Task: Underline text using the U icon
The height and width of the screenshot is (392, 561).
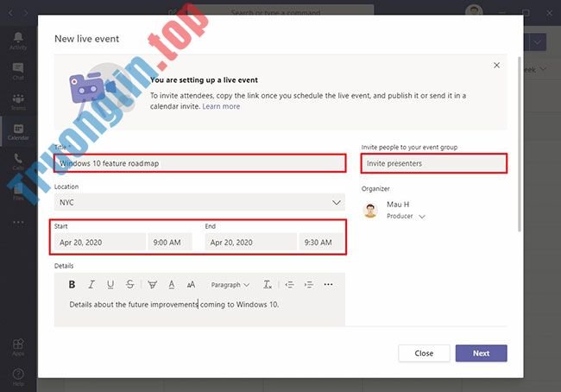Action: 110,285
